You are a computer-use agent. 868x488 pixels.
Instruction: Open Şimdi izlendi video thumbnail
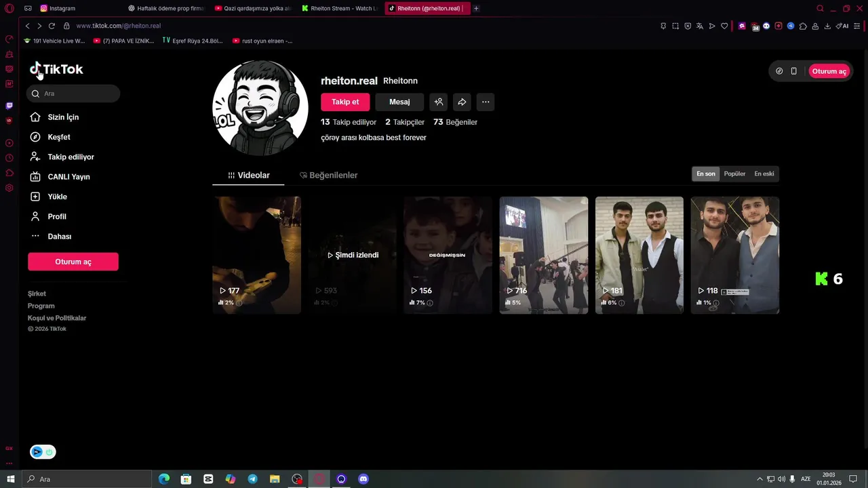(353, 255)
